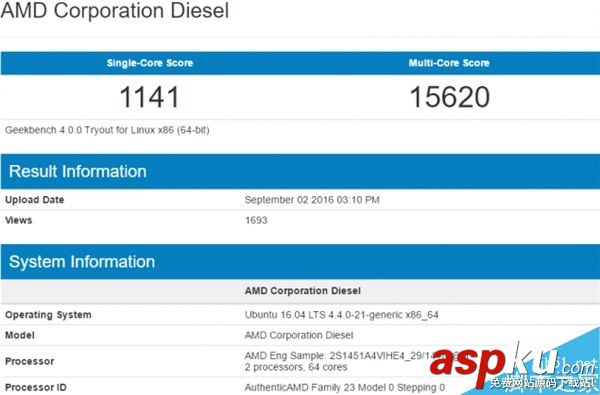Select the Single-Core Score header
The image size is (600, 395).
click(150, 63)
